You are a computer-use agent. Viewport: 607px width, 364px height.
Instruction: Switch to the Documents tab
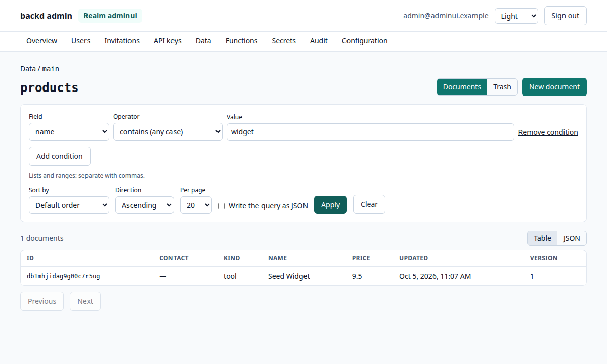(x=462, y=87)
